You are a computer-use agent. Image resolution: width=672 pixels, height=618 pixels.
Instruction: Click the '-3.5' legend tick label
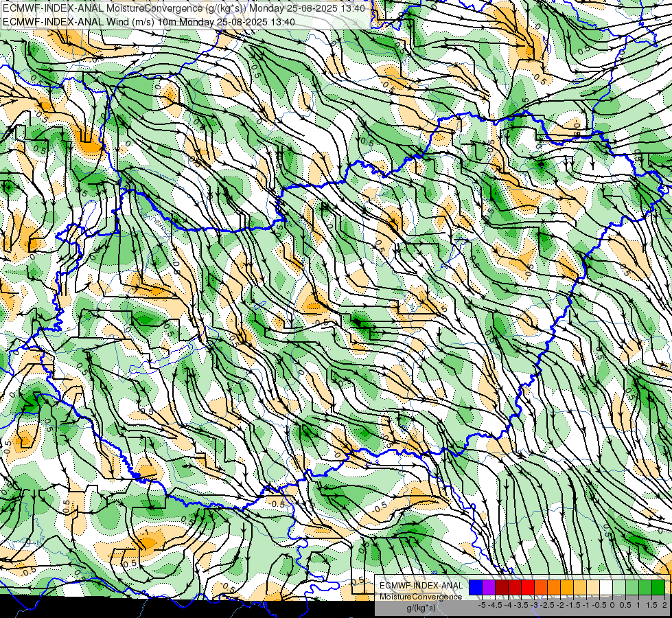coord(521,605)
